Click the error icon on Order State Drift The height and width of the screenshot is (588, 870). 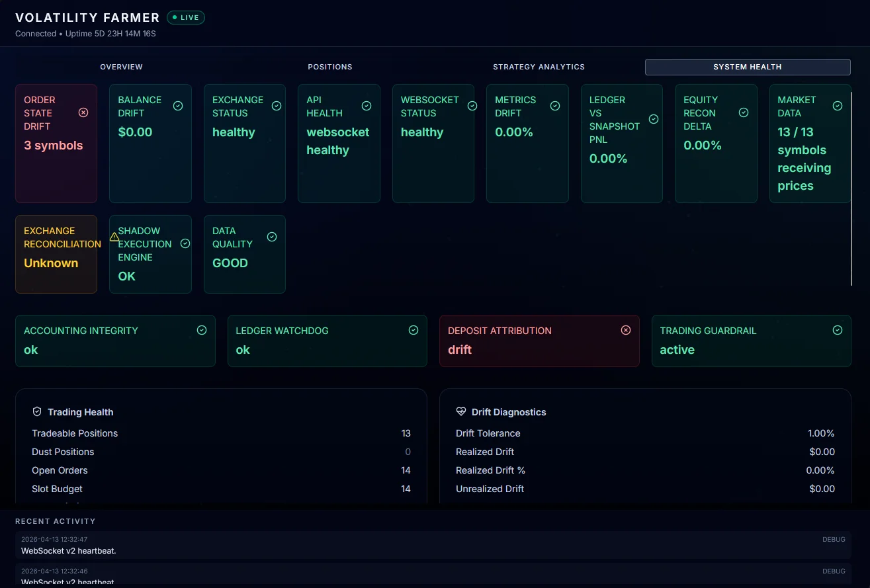click(83, 112)
